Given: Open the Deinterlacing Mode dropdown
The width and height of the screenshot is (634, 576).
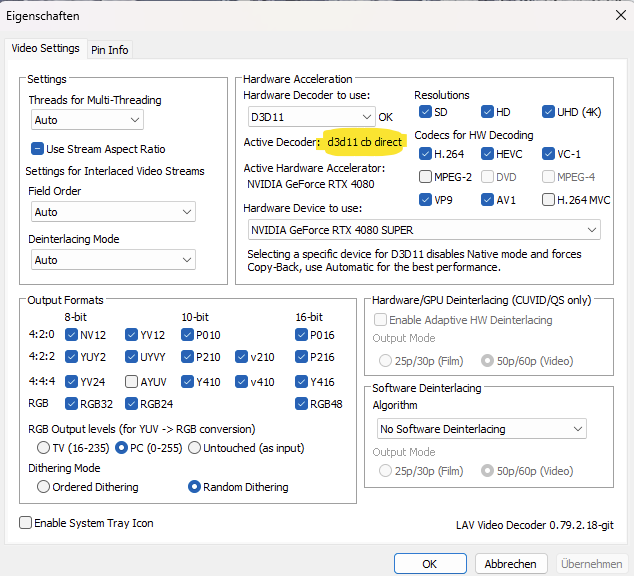Looking at the screenshot, I should [113, 260].
